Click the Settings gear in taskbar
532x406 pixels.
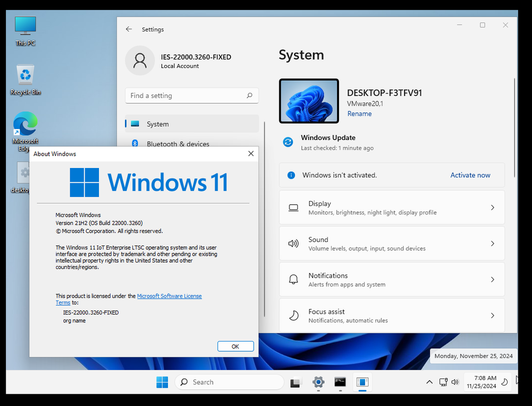click(318, 382)
